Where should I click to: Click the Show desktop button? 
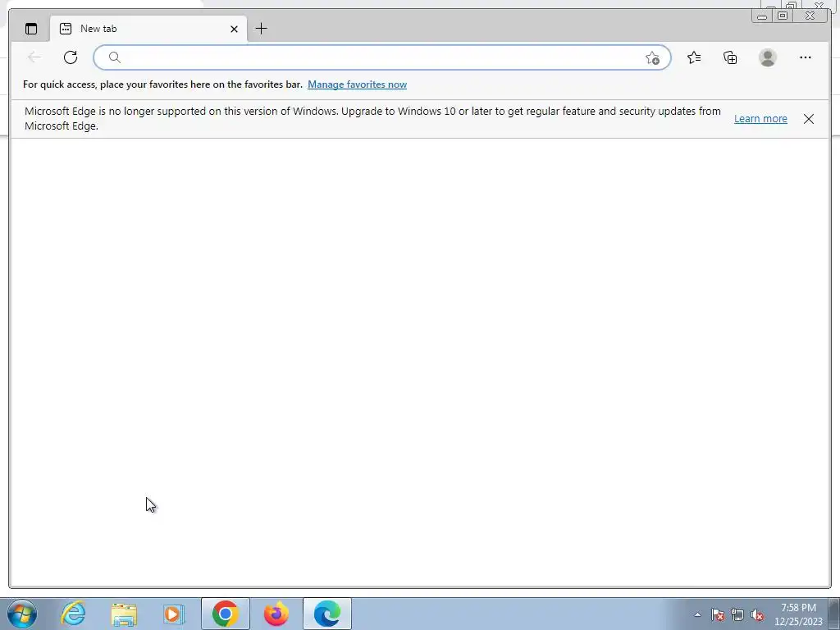click(x=834, y=614)
